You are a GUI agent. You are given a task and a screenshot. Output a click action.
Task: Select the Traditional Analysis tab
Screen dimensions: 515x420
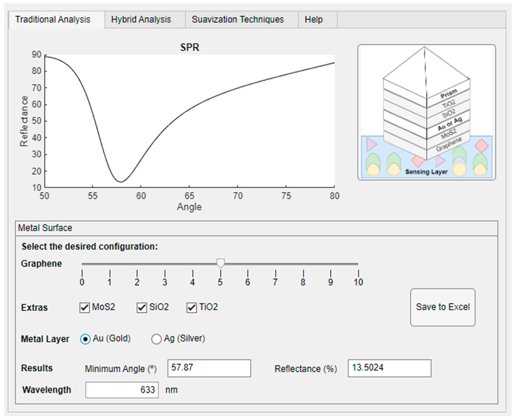coord(53,19)
